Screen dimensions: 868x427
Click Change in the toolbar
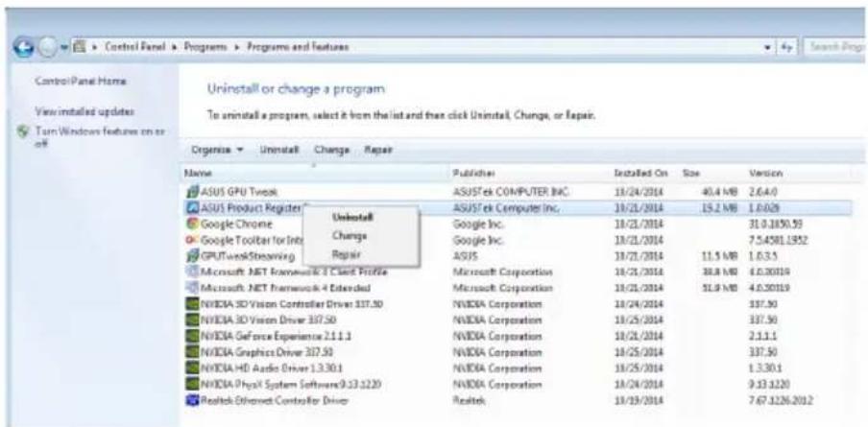tap(331, 150)
